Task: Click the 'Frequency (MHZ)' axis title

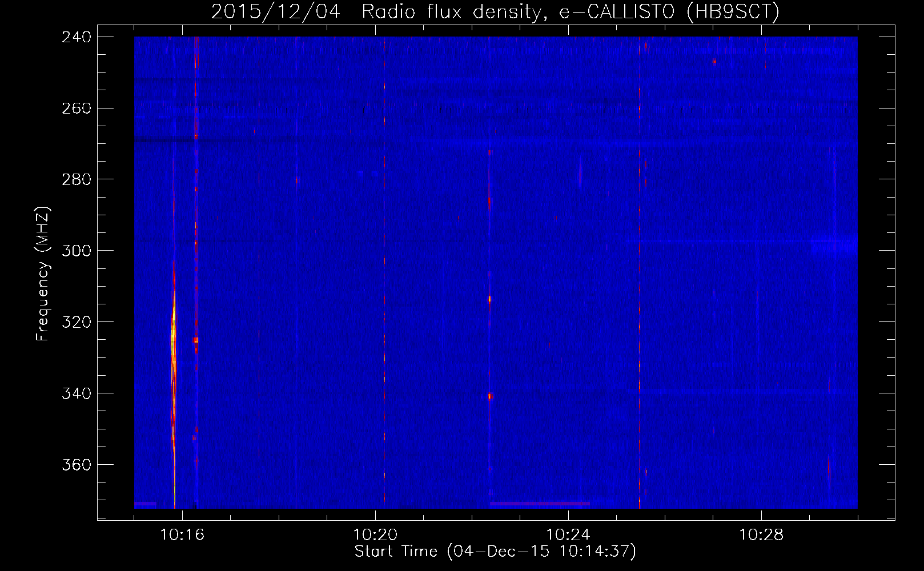Action: [x=43, y=274]
